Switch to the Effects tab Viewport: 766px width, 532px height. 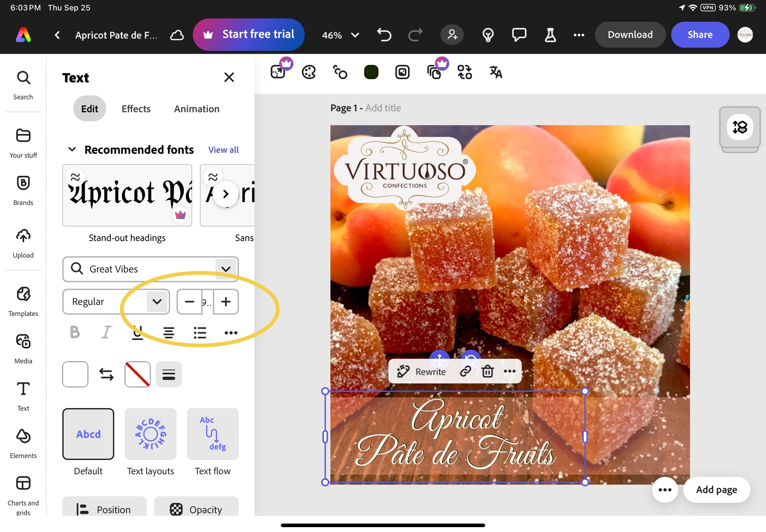(x=136, y=109)
